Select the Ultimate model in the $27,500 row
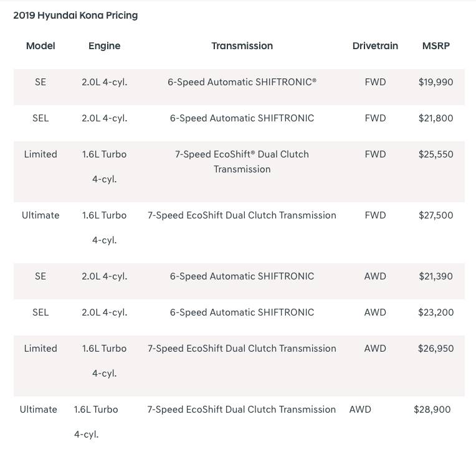This screenshot has width=476, height=450. pos(40,215)
